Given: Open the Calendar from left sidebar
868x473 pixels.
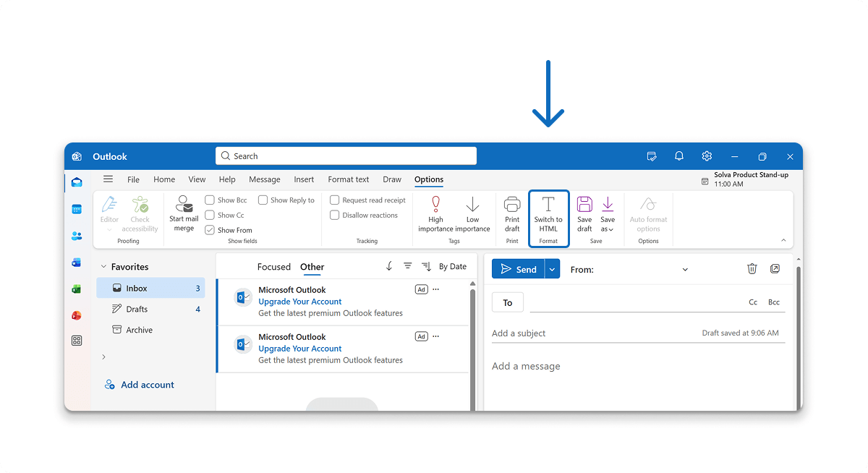Looking at the screenshot, I should coord(77,209).
